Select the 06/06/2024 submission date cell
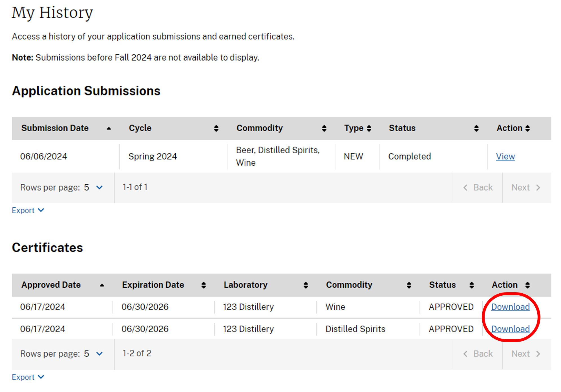The width and height of the screenshot is (561, 392). click(x=44, y=156)
